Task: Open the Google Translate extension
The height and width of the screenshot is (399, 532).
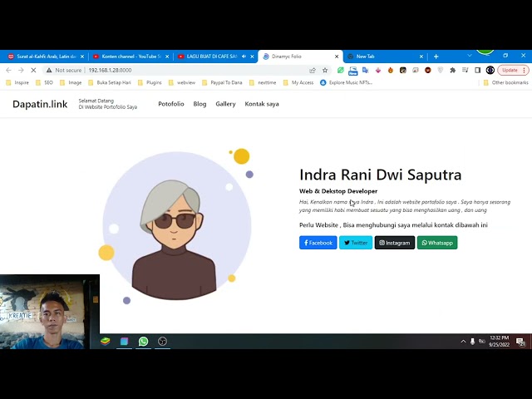Action: [x=366, y=70]
